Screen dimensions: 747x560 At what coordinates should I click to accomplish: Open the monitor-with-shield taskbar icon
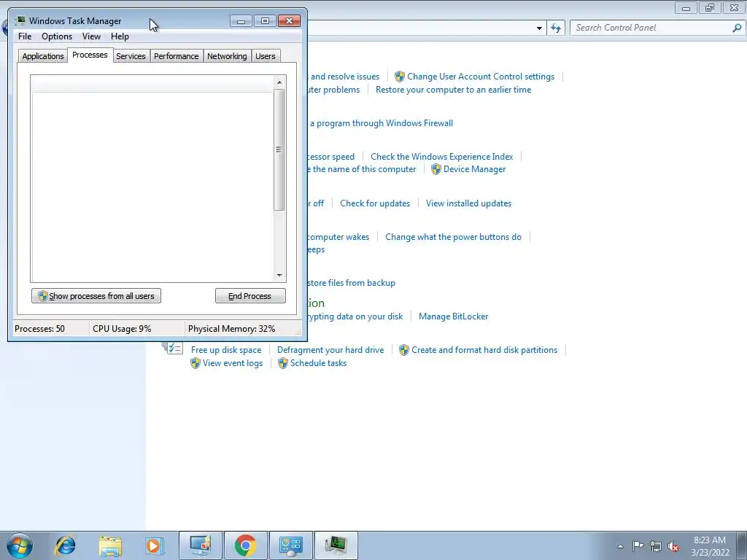click(x=201, y=545)
